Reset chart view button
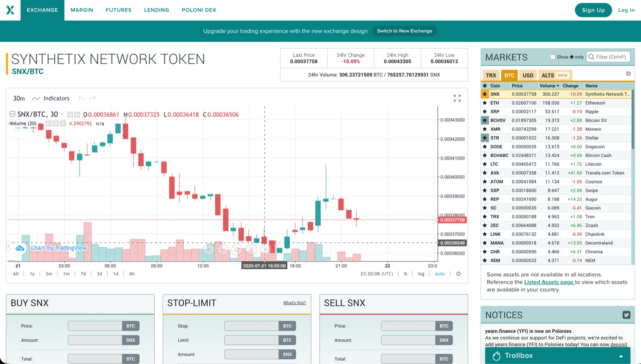 tap(237, 249)
